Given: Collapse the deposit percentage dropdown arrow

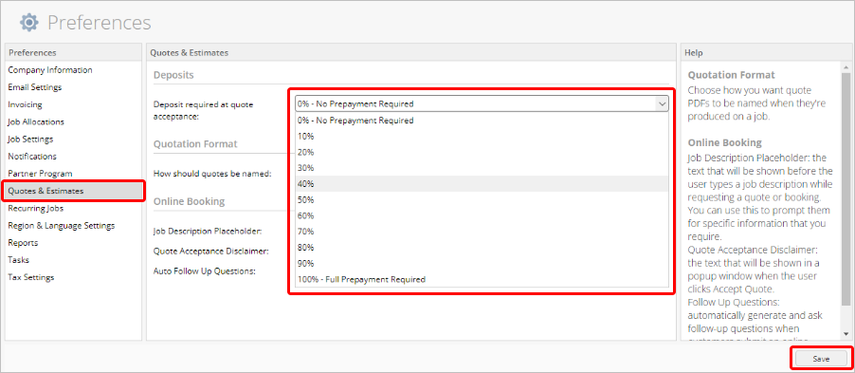Looking at the screenshot, I should coord(661,104).
